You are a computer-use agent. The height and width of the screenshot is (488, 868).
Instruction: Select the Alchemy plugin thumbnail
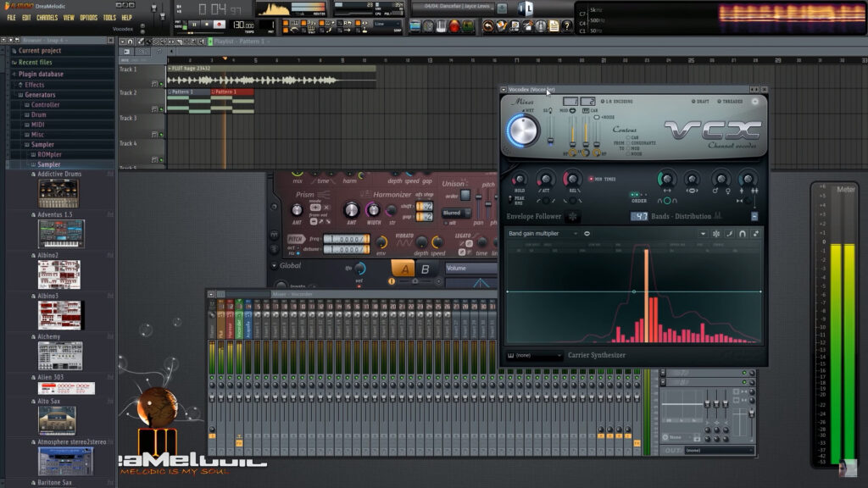tap(60, 356)
